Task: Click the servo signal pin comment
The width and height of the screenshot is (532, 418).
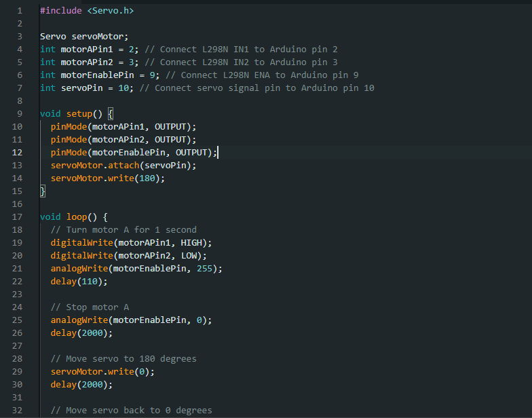Action: coord(257,88)
